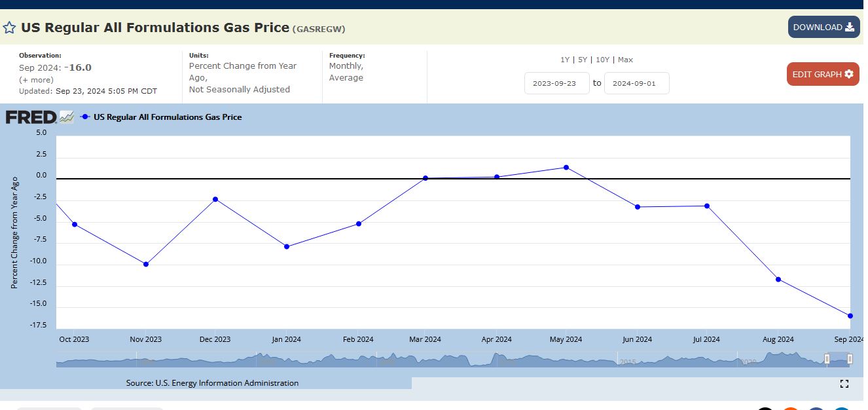Viewport: 868px width, 410px height.
Task: Click the favorite star next to the title
Action: pos(9,28)
